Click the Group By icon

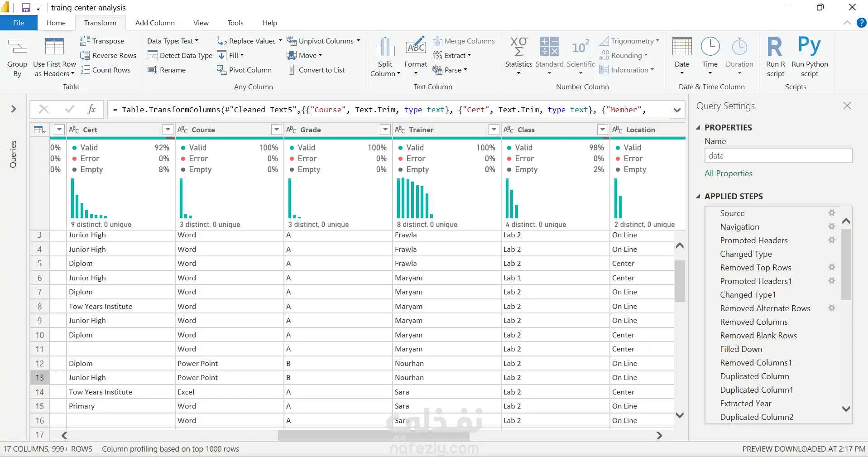tap(17, 47)
